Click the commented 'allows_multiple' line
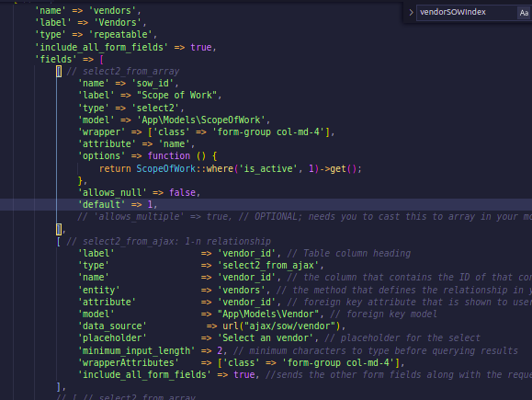 pos(304,217)
